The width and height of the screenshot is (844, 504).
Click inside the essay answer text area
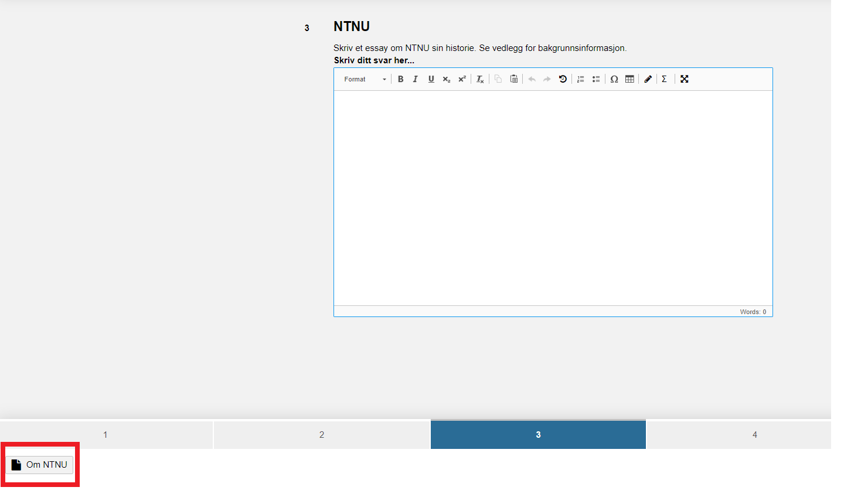coord(553,198)
